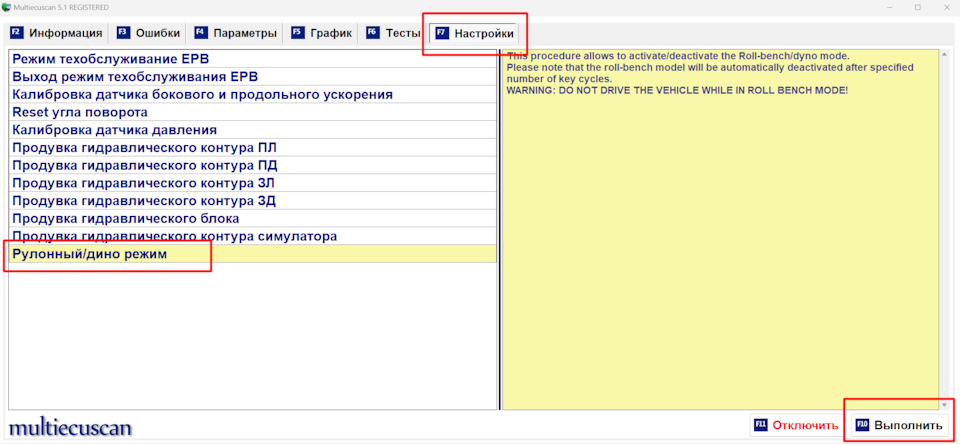
Task: Close the Multiecuscan window
Action: coord(945,7)
